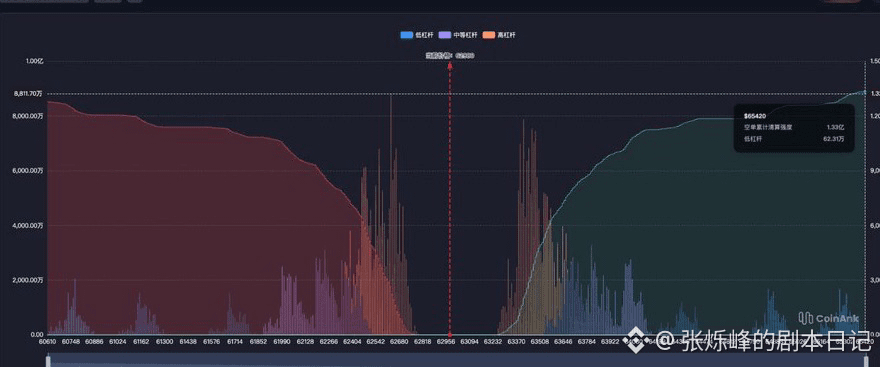Click the y-axis label 6,000.00万
The width and height of the screenshot is (880, 367).
pyautogui.click(x=28, y=171)
